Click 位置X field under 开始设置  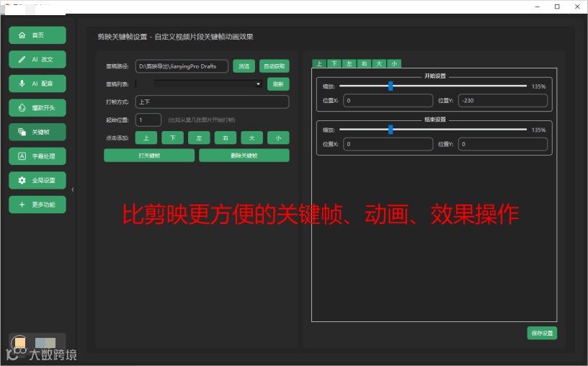coord(388,100)
